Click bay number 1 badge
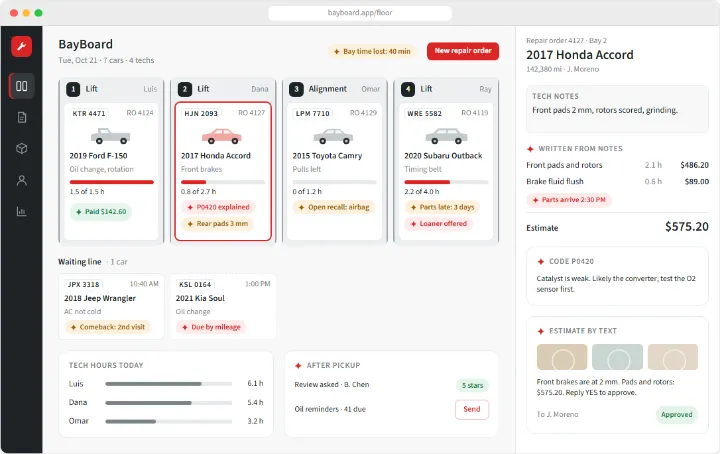This screenshot has width=720, height=454. click(73, 89)
